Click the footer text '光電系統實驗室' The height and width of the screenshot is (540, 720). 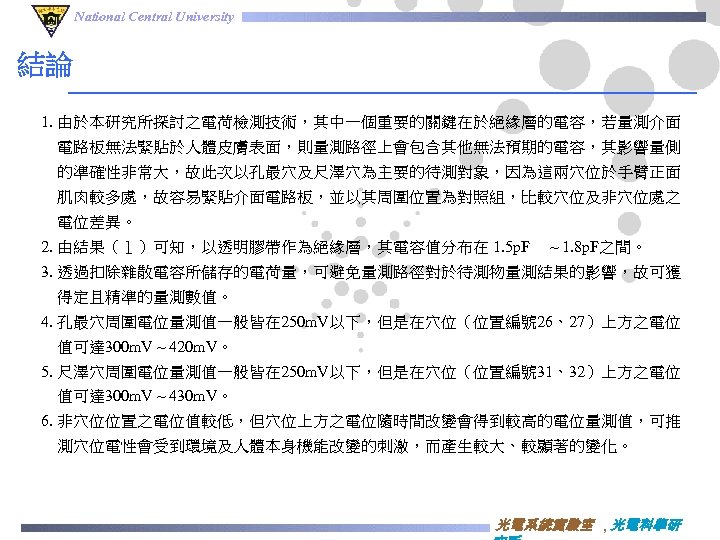(545, 524)
